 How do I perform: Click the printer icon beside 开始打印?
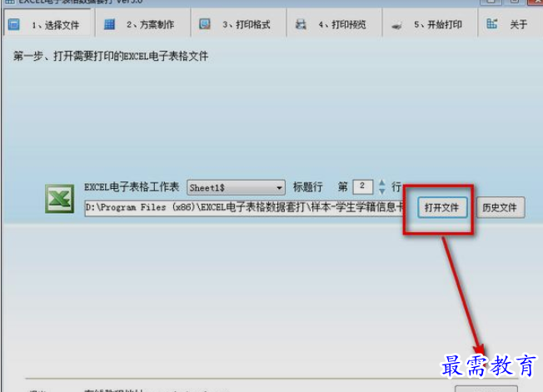click(396, 25)
